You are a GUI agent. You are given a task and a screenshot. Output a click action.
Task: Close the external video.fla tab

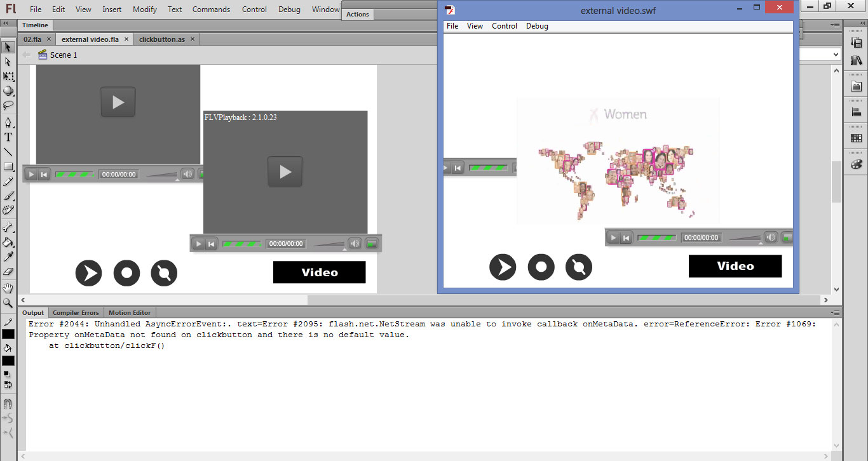tap(126, 39)
